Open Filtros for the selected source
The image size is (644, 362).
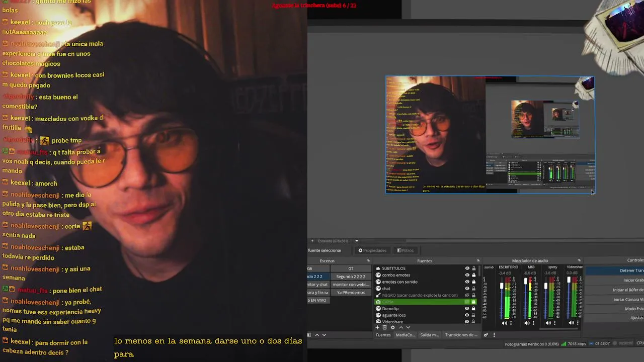pos(405,250)
